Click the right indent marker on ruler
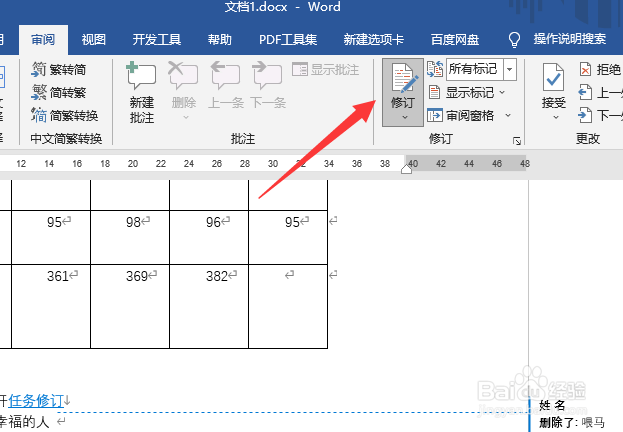The width and height of the screenshot is (623, 432). coord(406,169)
